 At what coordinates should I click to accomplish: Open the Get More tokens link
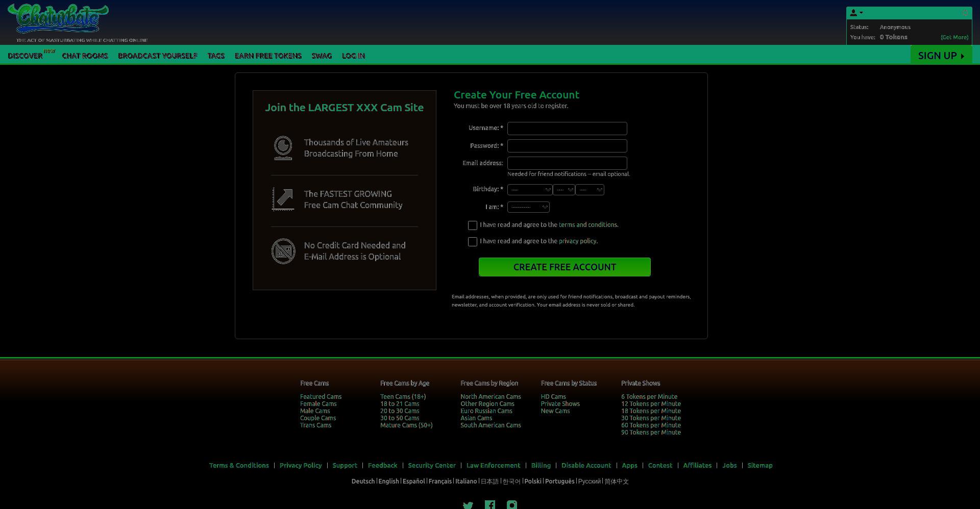tap(954, 37)
